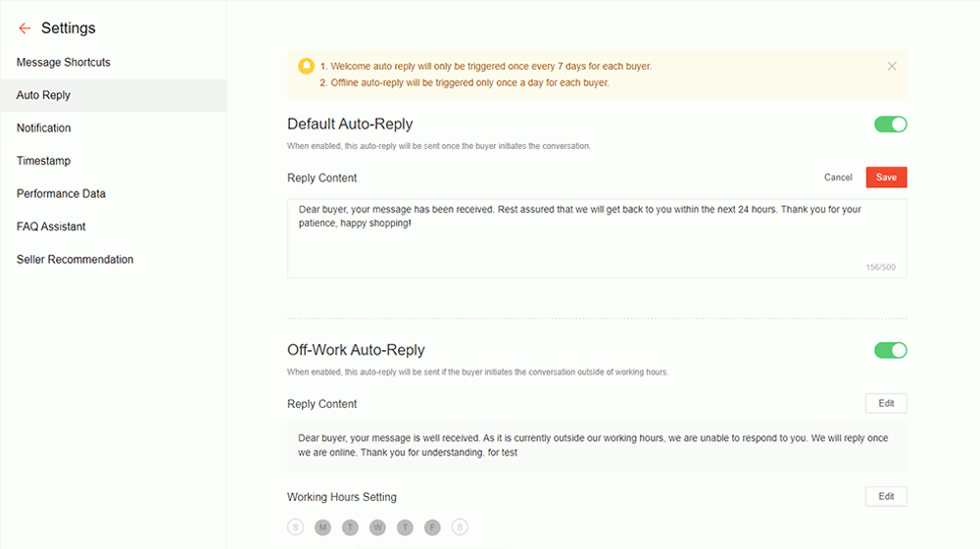Dismiss the auto-reply notice banner
The width and height of the screenshot is (980, 549).
[x=891, y=67]
